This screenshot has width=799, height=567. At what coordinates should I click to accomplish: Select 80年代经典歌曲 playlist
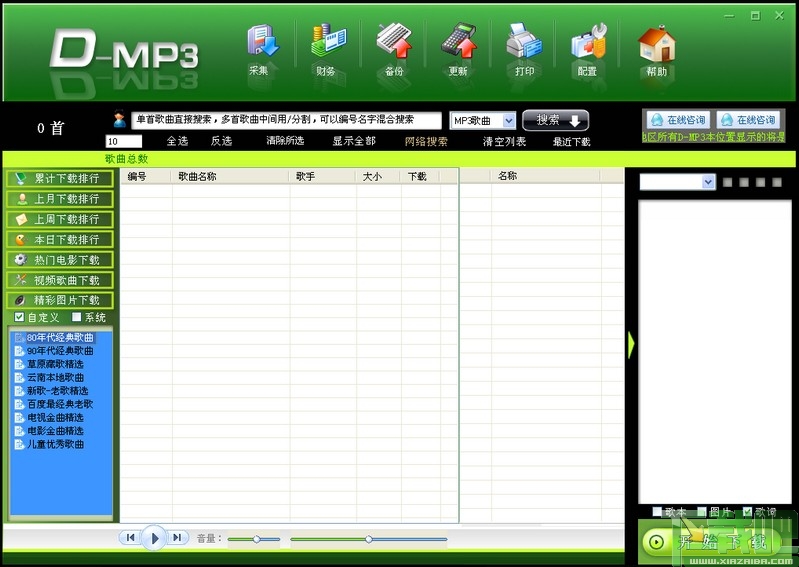coord(60,337)
